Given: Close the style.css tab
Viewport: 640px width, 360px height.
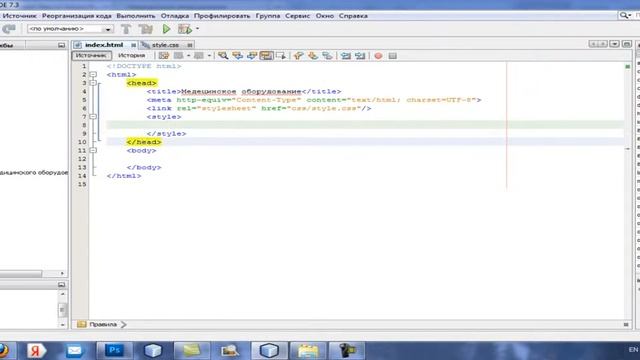Looking at the screenshot, I should coord(190,45).
